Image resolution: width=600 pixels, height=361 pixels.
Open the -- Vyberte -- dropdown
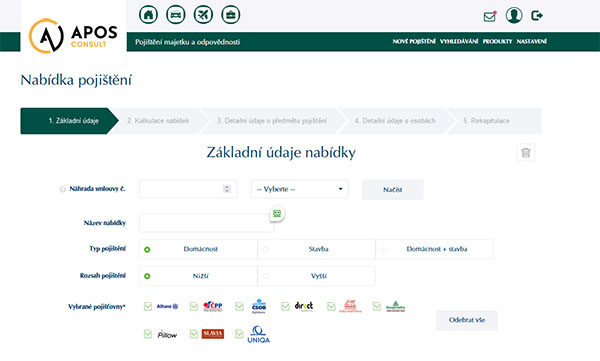click(x=300, y=189)
